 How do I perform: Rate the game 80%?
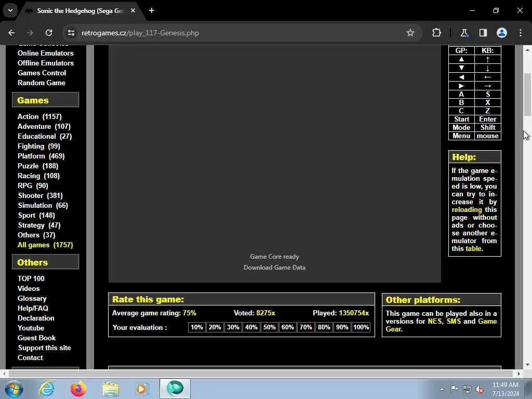point(324,327)
